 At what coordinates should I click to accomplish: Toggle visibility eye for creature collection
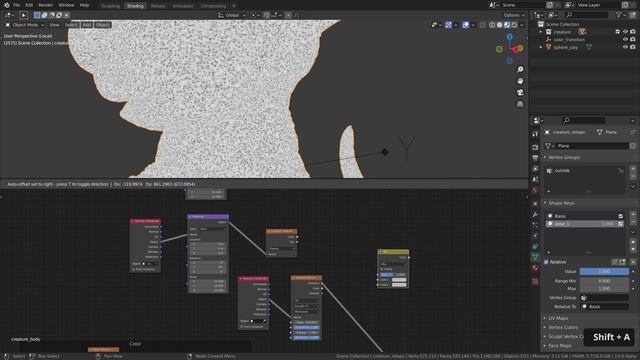pos(625,31)
